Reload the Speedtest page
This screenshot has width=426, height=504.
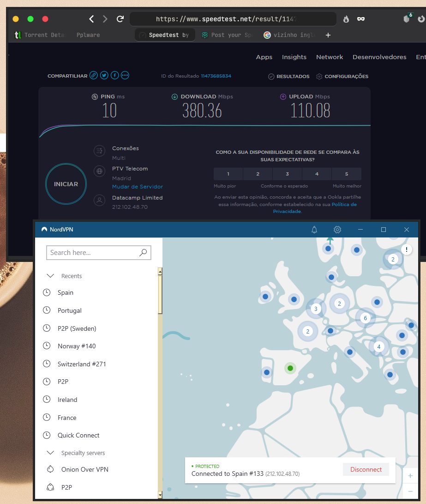coord(120,19)
